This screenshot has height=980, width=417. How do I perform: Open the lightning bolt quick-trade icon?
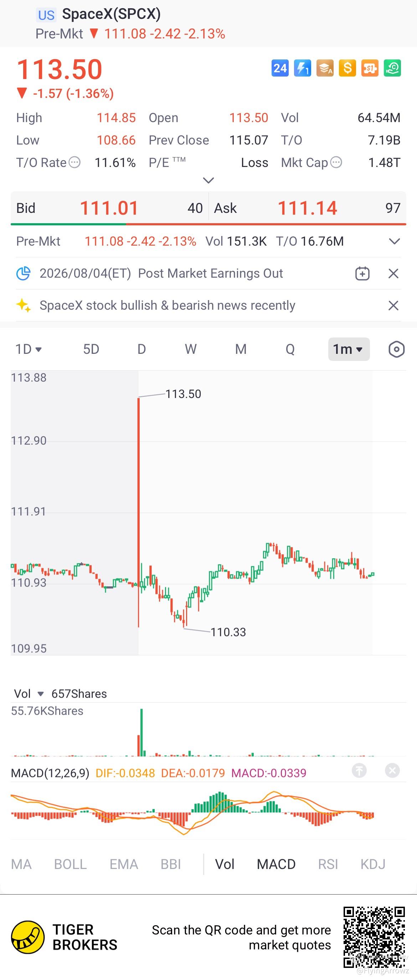[x=302, y=68]
